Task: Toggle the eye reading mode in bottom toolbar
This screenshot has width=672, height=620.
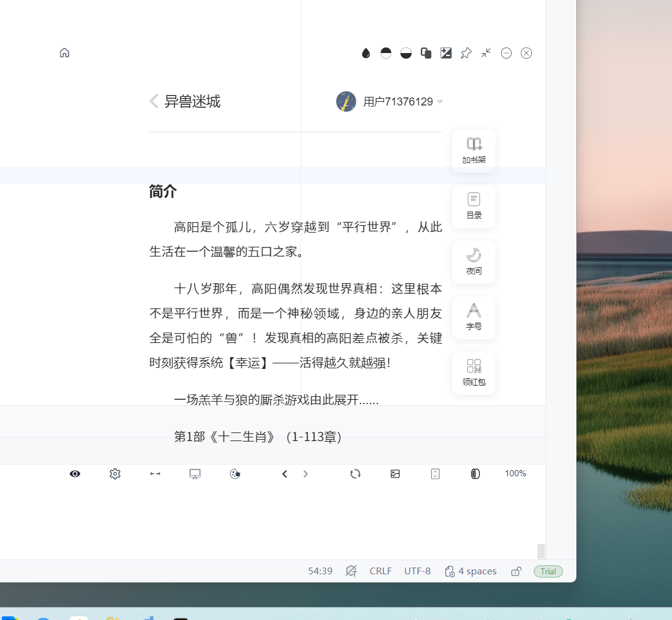Action: coord(75,474)
